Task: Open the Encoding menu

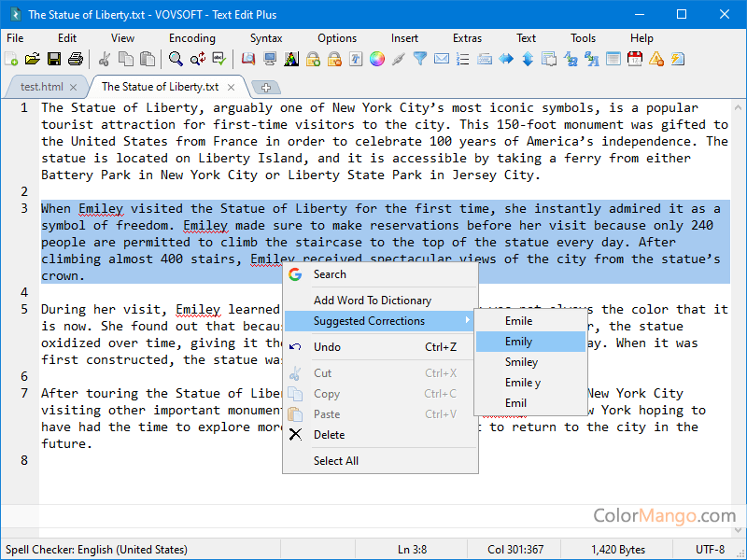Action: 191,38
